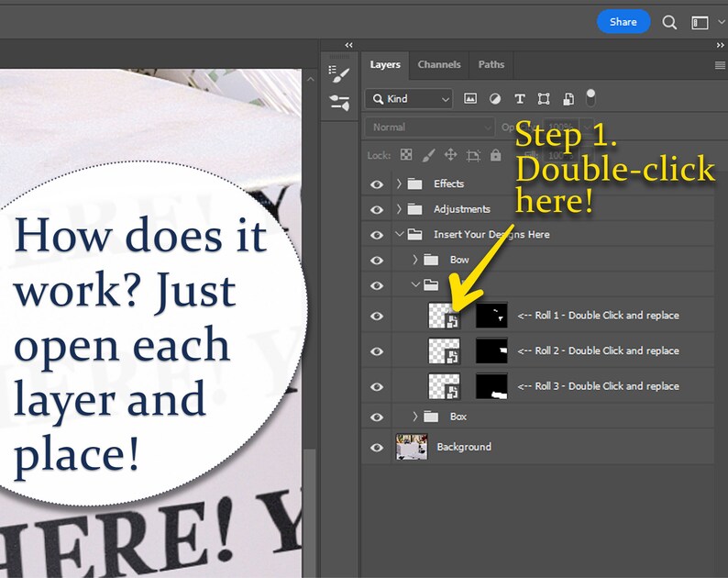Filter layers by adjustment layer icon
Screen dimensions: 728x578
pos(495,98)
